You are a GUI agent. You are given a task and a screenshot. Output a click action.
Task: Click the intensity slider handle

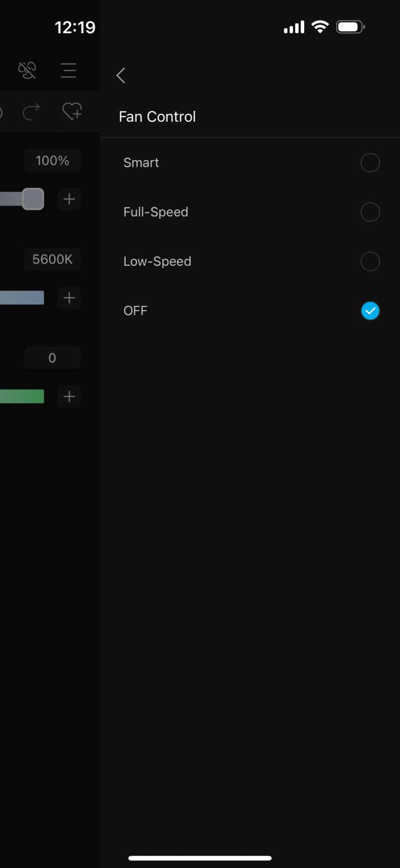(33, 199)
